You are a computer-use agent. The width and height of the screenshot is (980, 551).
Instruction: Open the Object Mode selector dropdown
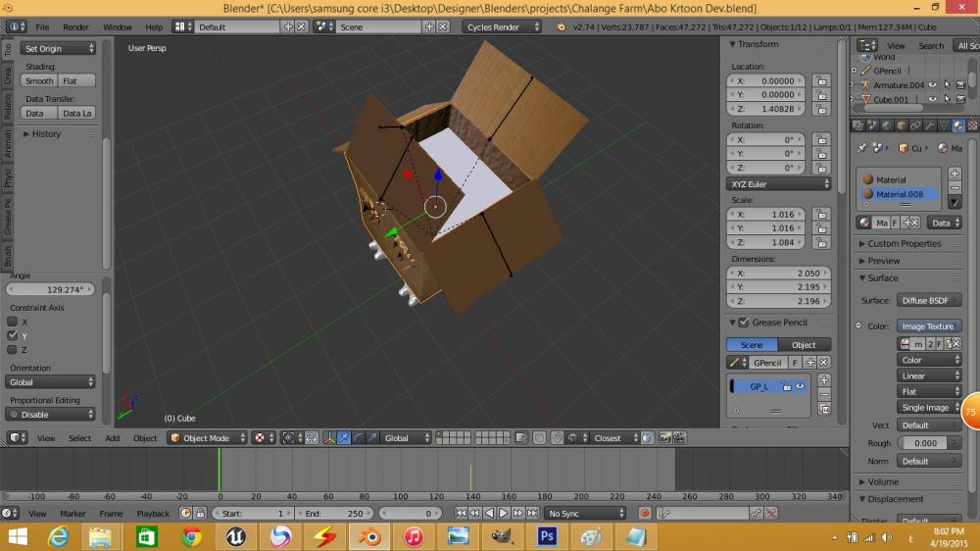point(207,438)
